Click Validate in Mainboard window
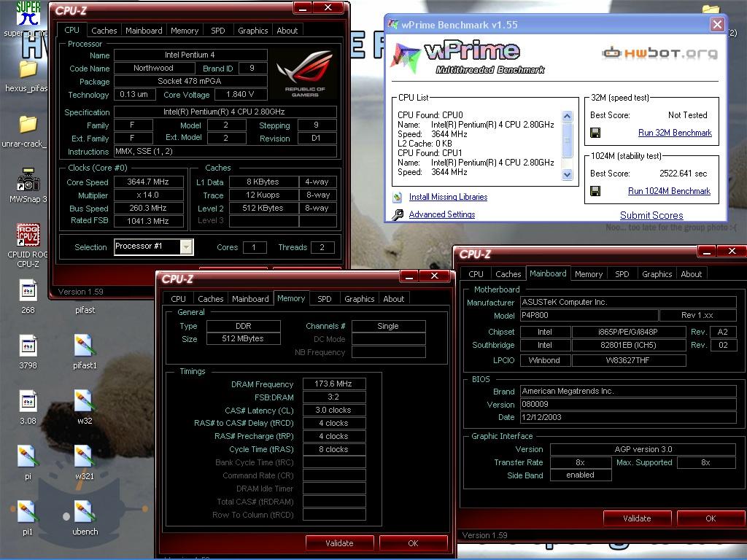 tap(637, 518)
